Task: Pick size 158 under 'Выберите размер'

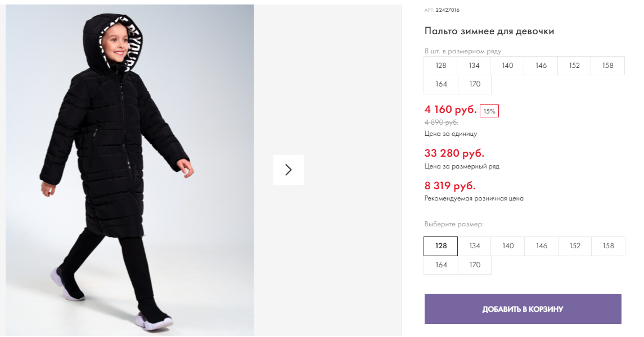Action: click(608, 246)
